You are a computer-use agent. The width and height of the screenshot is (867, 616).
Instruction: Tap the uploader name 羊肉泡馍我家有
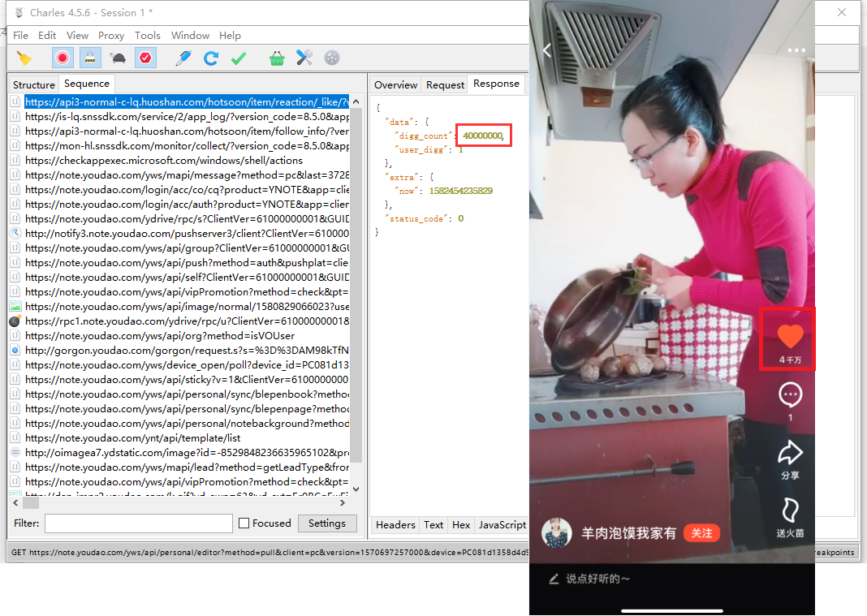[x=628, y=533]
